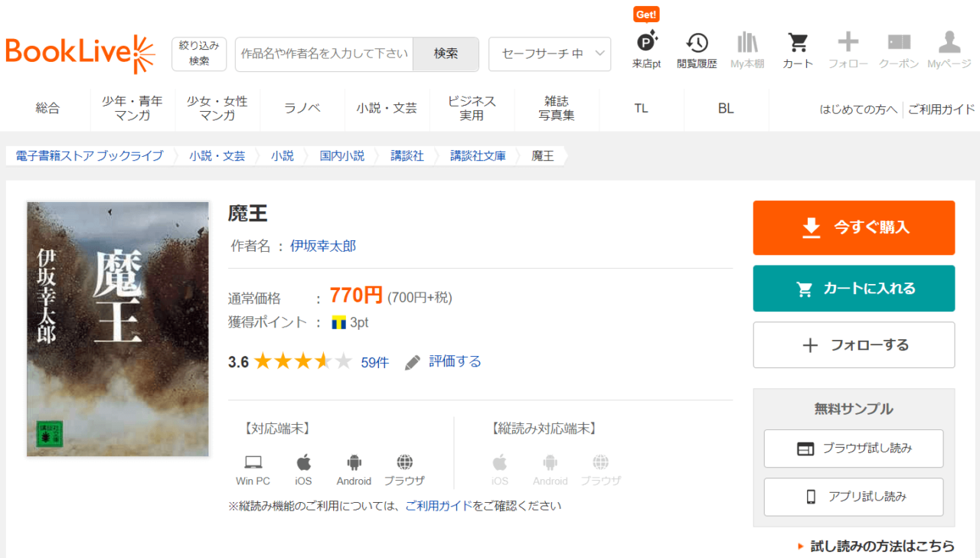Select the 雑誌写真集 tab
Screen dimensions: 980x558
[x=557, y=109]
